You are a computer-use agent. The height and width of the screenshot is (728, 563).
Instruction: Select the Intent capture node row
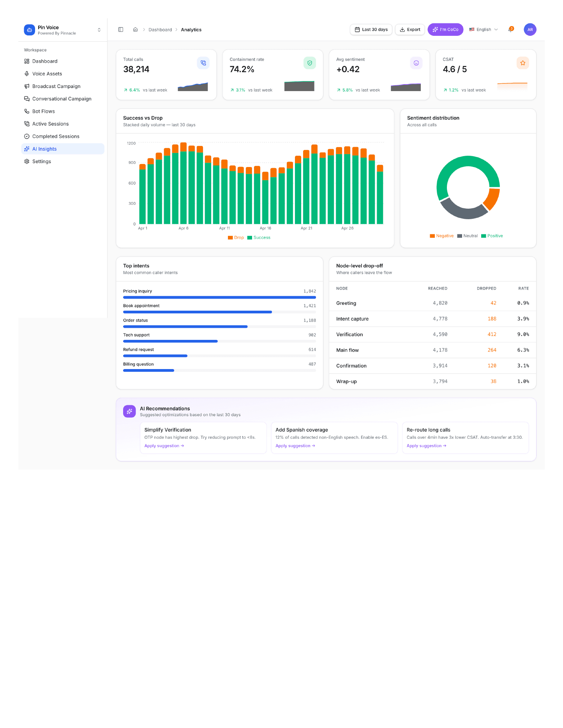432,319
